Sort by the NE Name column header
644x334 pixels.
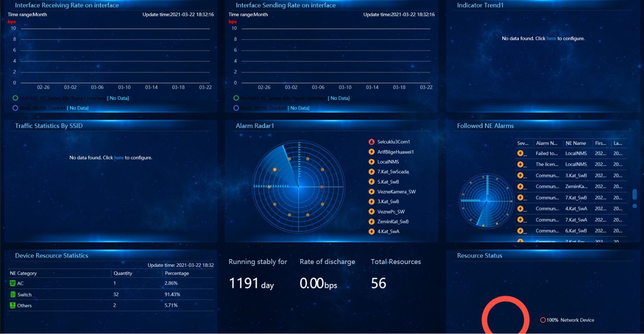click(576, 143)
